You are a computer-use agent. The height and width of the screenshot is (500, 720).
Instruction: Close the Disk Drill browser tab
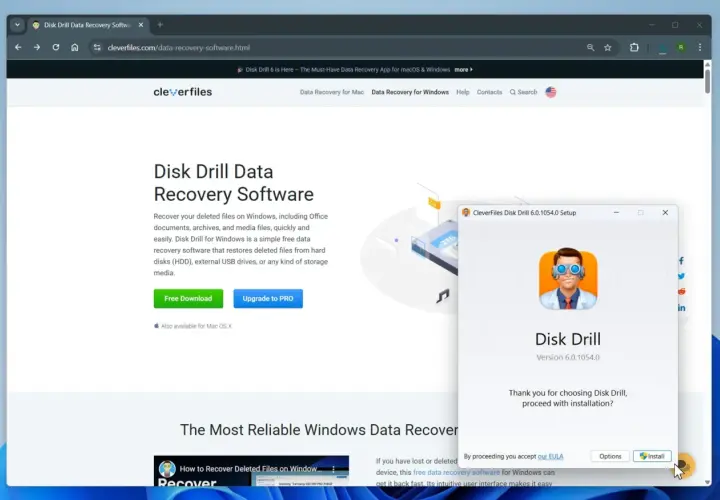[141, 25]
